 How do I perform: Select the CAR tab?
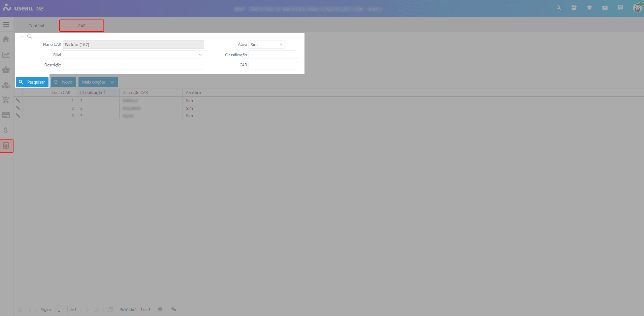click(82, 26)
